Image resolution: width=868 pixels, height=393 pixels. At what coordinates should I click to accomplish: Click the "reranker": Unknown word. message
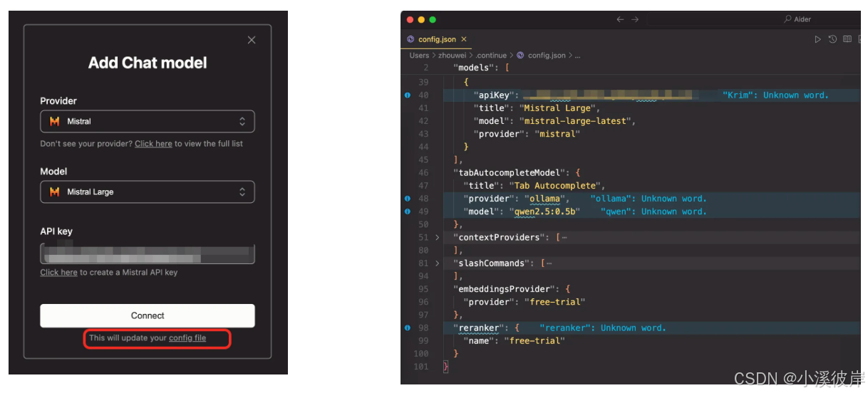(602, 328)
